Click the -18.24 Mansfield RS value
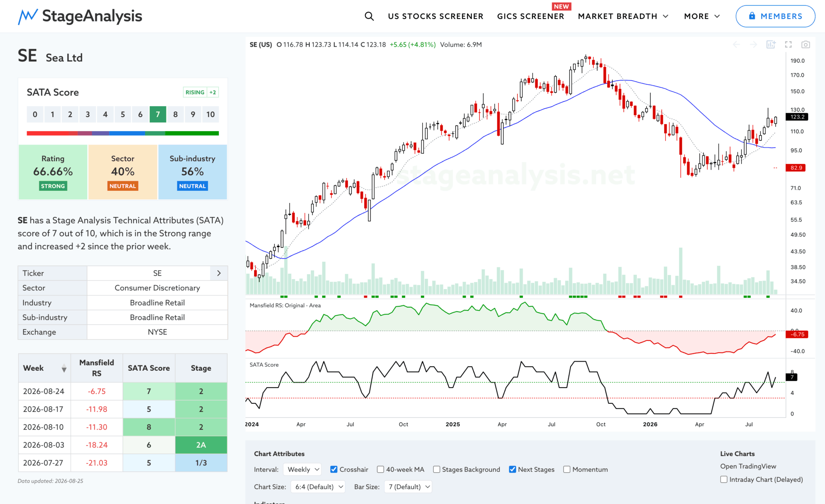This screenshot has width=825, height=504. (x=97, y=445)
